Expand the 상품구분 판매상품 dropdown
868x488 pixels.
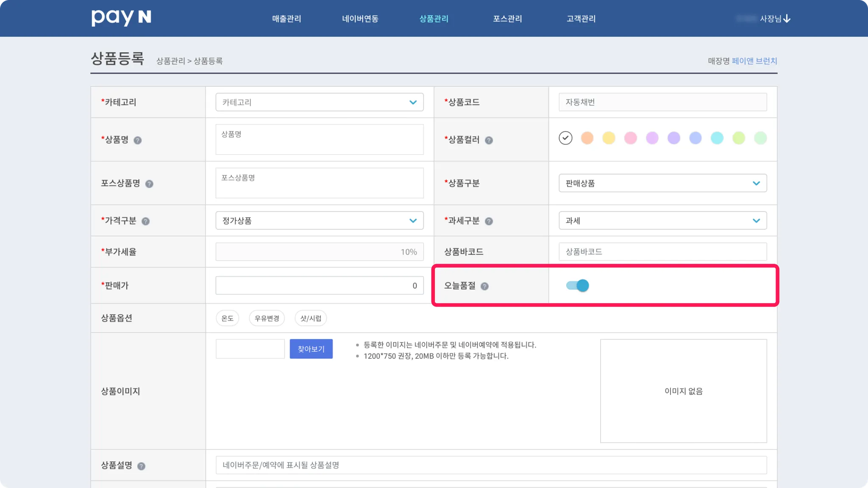(662, 183)
